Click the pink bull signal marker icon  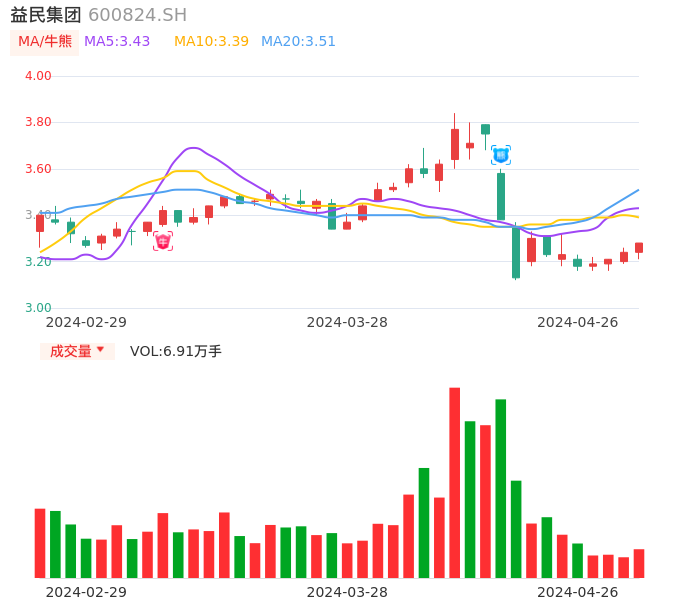pyautogui.click(x=163, y=241)
